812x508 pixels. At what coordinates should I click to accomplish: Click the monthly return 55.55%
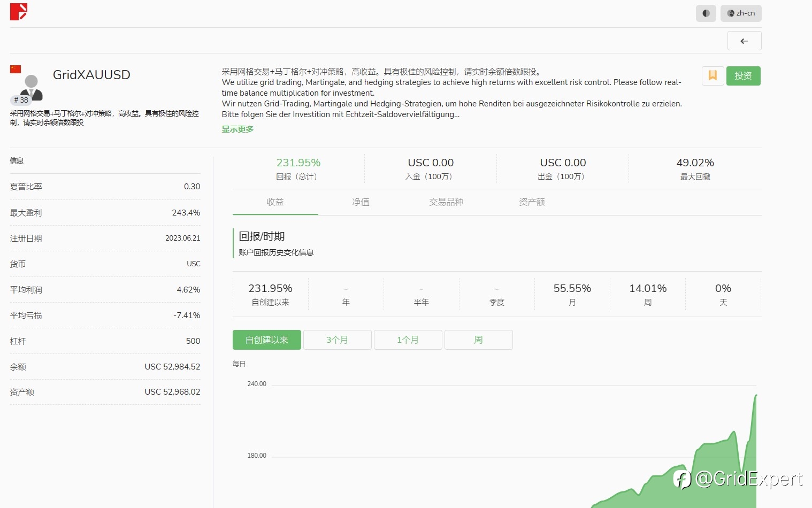(x=572, y=288)
